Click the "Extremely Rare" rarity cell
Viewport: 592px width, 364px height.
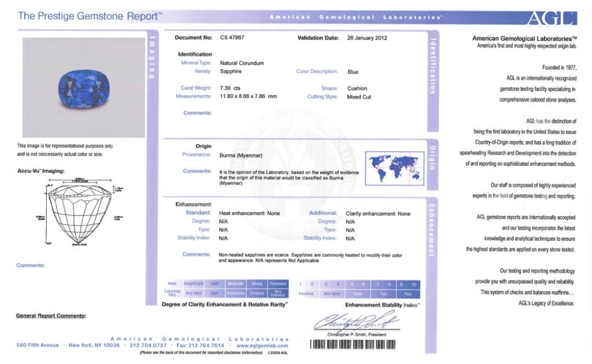pos(172,293)
